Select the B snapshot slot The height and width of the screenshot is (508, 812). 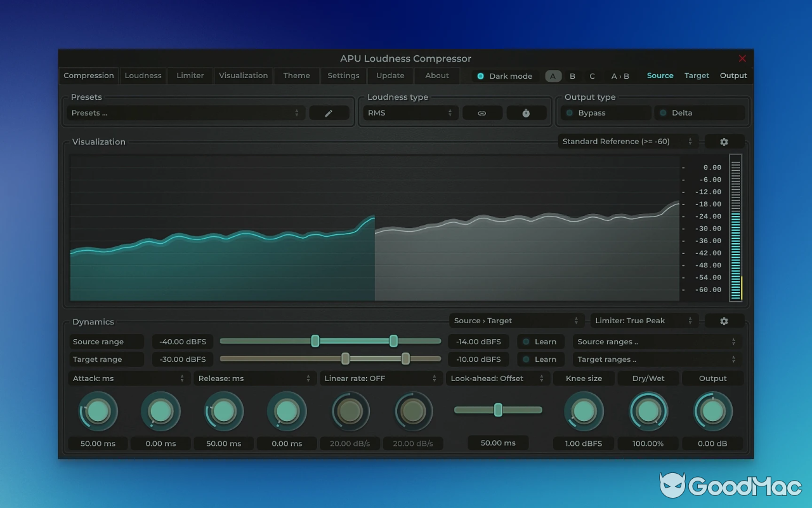click(572, 76)
